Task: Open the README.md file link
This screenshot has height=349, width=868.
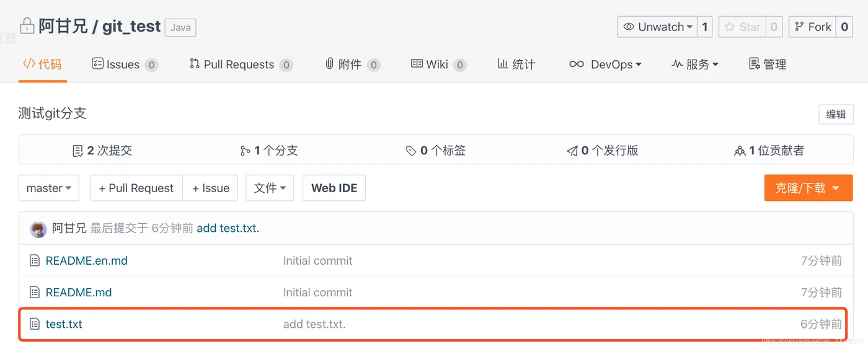Action: [x=79, y=293]
